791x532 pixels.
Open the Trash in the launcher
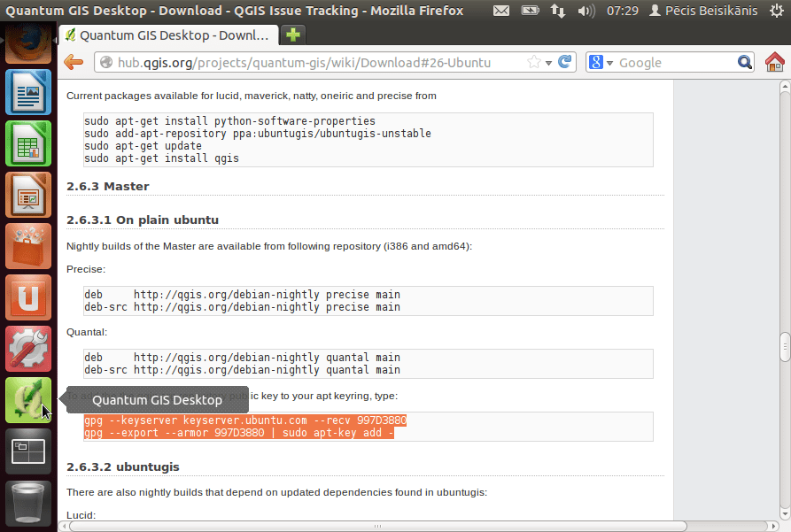tap(28, 504)
